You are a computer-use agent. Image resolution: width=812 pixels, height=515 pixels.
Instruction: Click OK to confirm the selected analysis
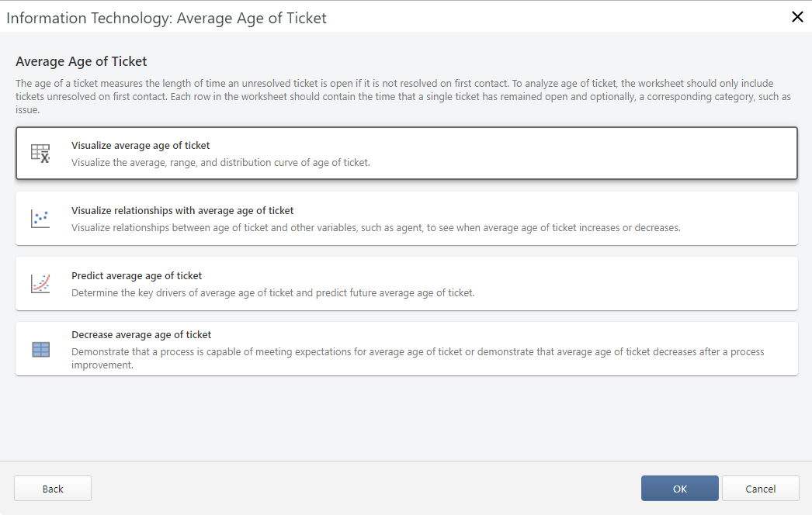[x=679, y=488]
